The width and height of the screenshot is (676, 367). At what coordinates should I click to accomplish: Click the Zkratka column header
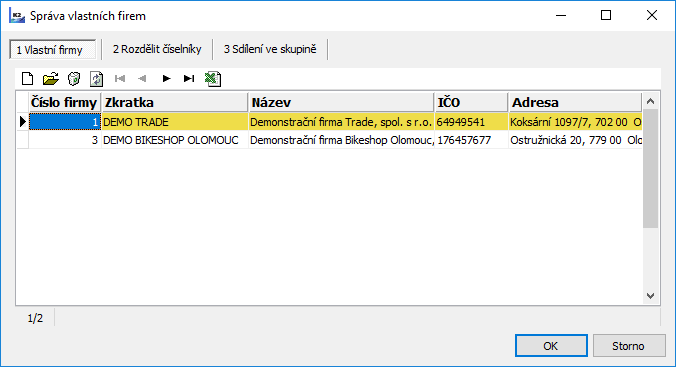(175, 102)
